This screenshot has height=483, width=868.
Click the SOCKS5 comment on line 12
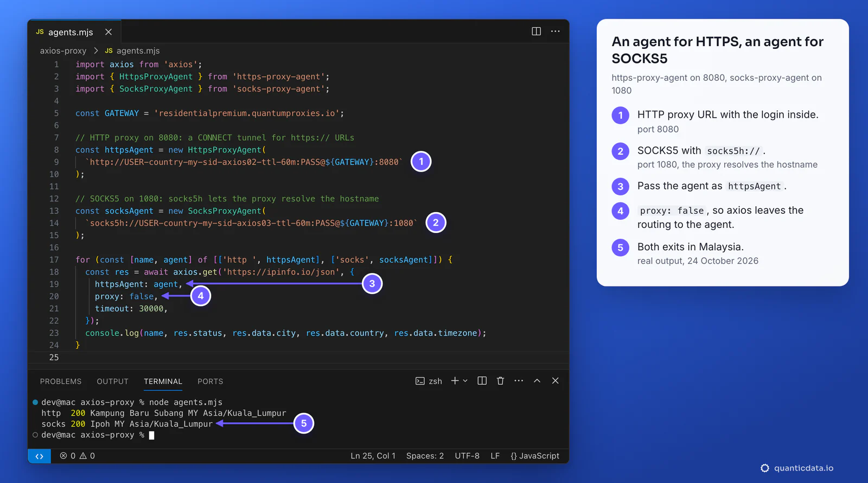227,199
